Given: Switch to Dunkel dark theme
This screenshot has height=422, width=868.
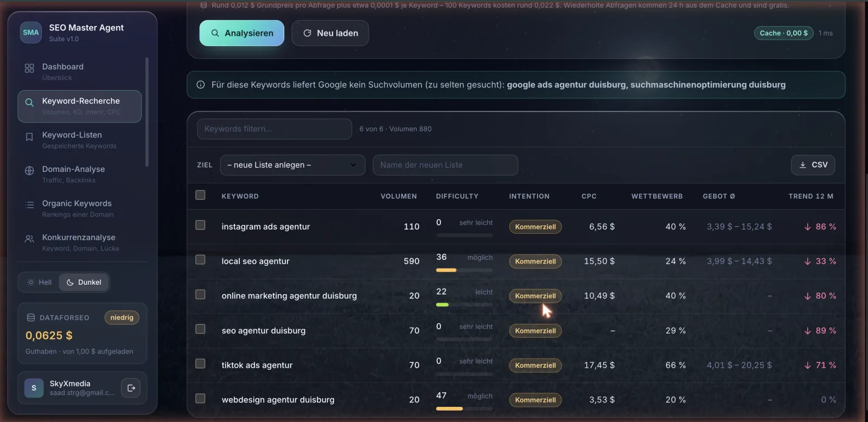Looking at the screenshot, I should [84, 282].
